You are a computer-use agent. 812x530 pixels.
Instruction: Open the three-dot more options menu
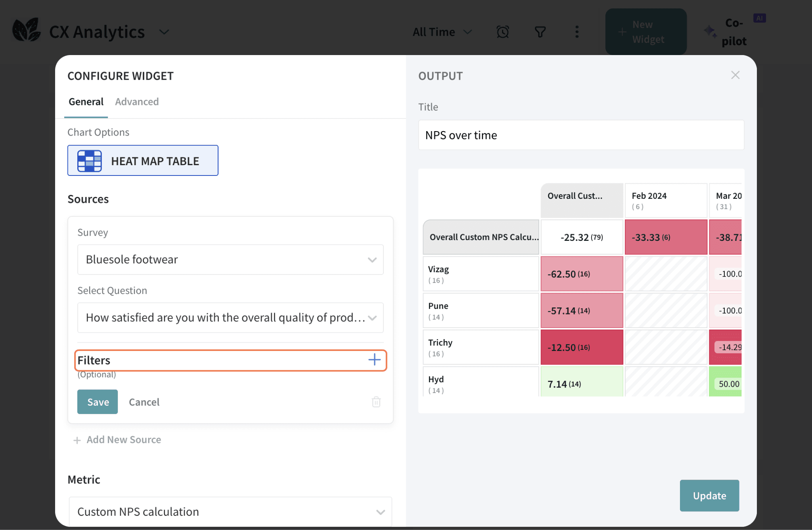tap(577, 32)
